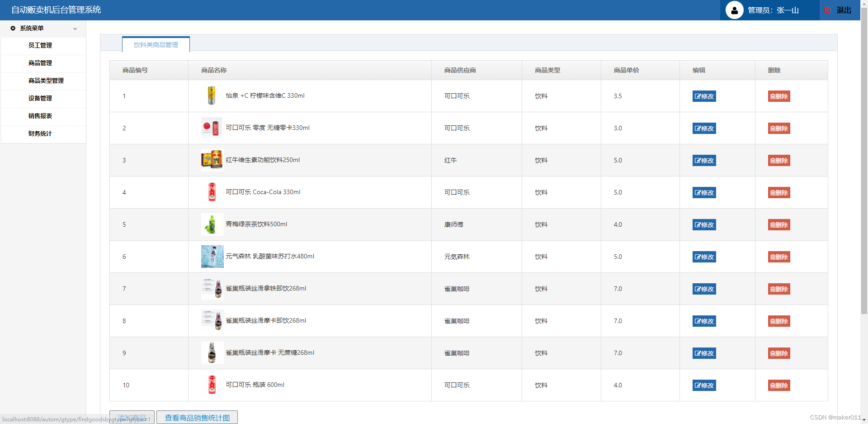Click the administrator avatar icon
The height and width of the screenshot is (424, 868).
[734, 10]
